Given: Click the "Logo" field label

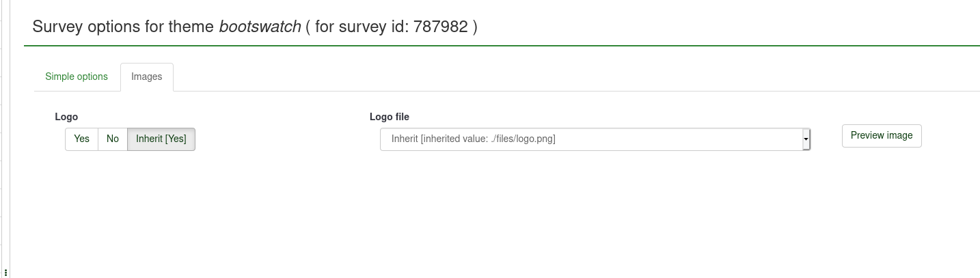Looking at the screenshot, I should (66, 117).
